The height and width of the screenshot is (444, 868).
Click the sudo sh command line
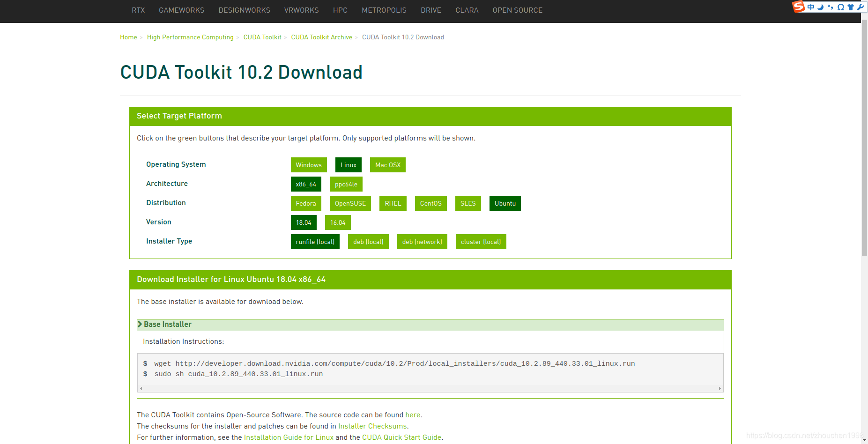(x=238, y=374)
